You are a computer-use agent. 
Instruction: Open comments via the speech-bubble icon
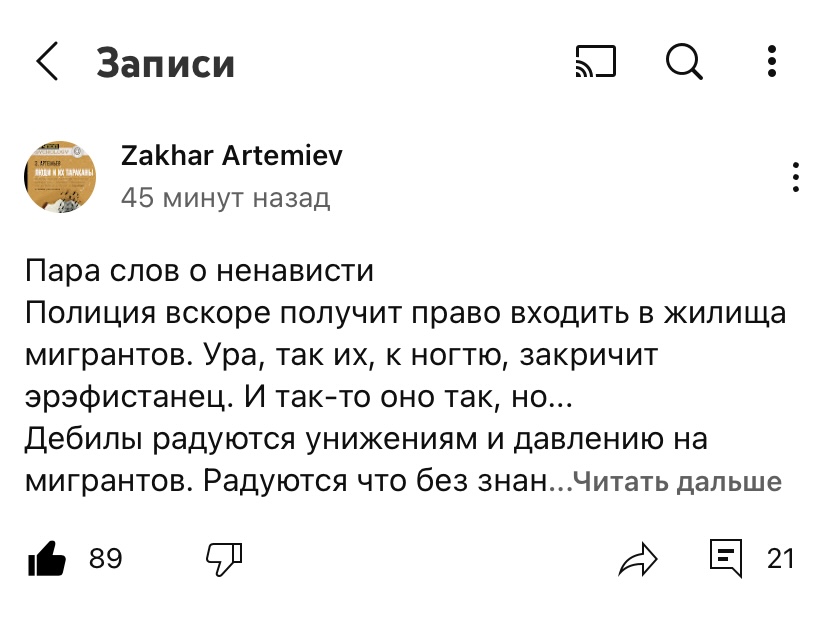tap(726, 558)
